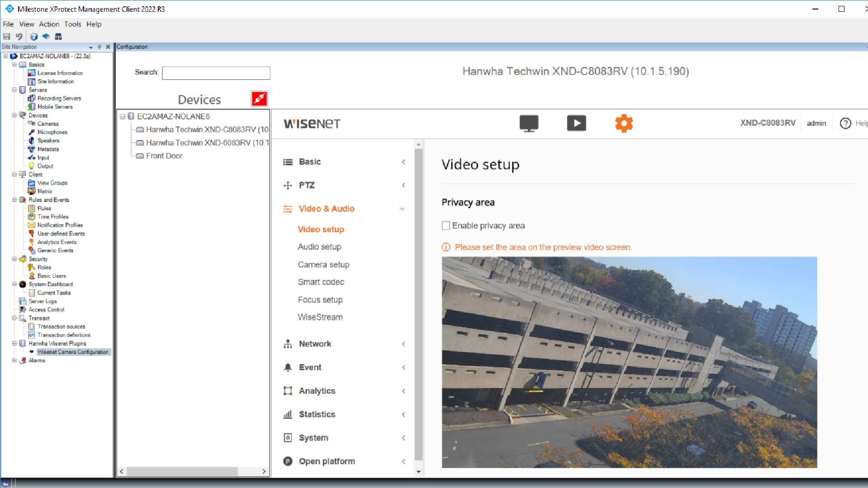
Task: Click the Output lightbulb icon
Action: pyautogui.click(x=32, y=166)
